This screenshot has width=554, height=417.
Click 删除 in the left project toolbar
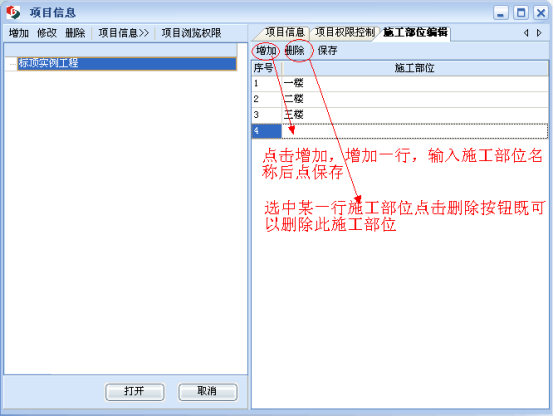[75, 33]
